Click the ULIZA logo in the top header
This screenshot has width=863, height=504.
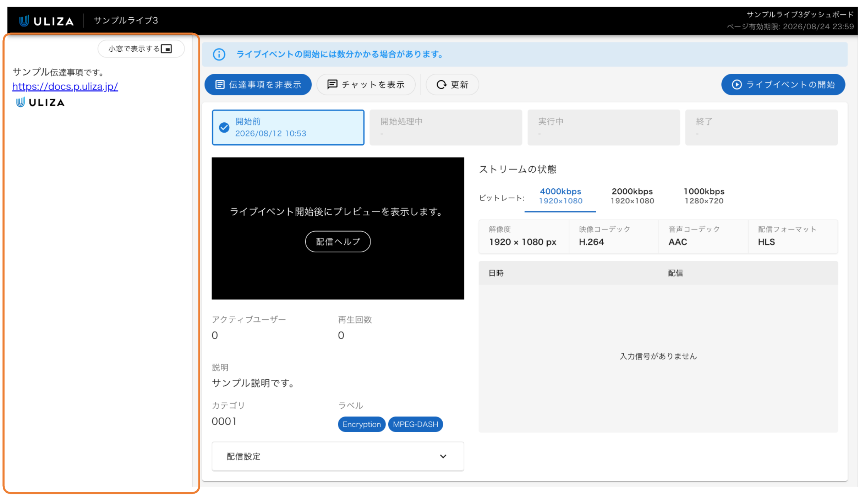[x=47, y=21]
